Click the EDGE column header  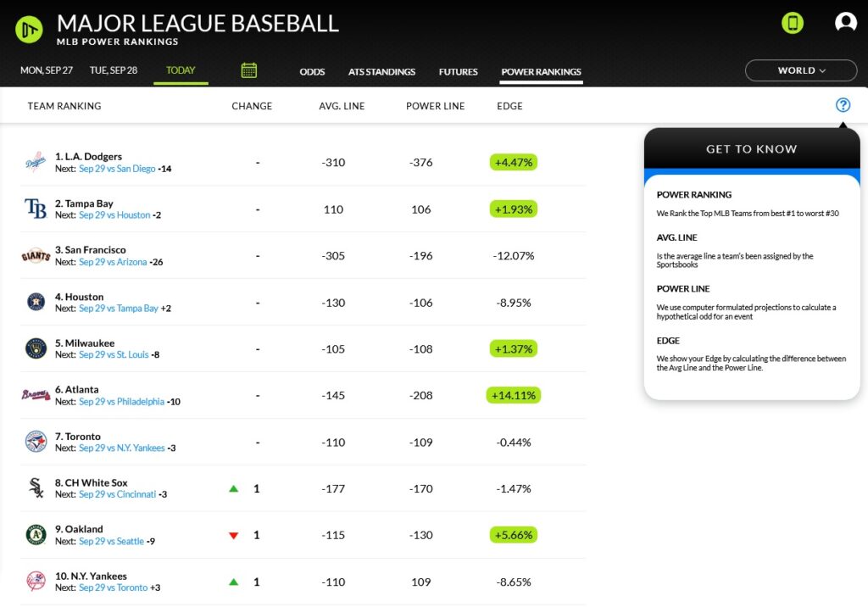click(x=509, y=106)
